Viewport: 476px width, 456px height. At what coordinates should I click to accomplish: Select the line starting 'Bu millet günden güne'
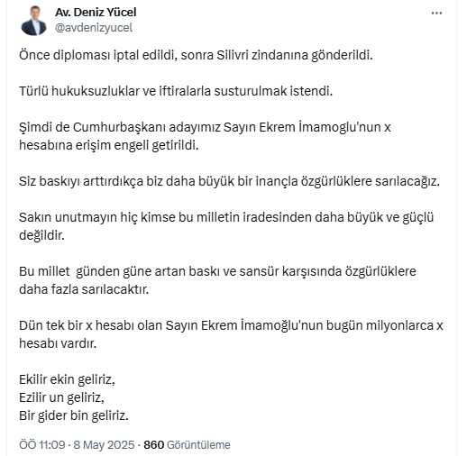(x=217, y=271)
